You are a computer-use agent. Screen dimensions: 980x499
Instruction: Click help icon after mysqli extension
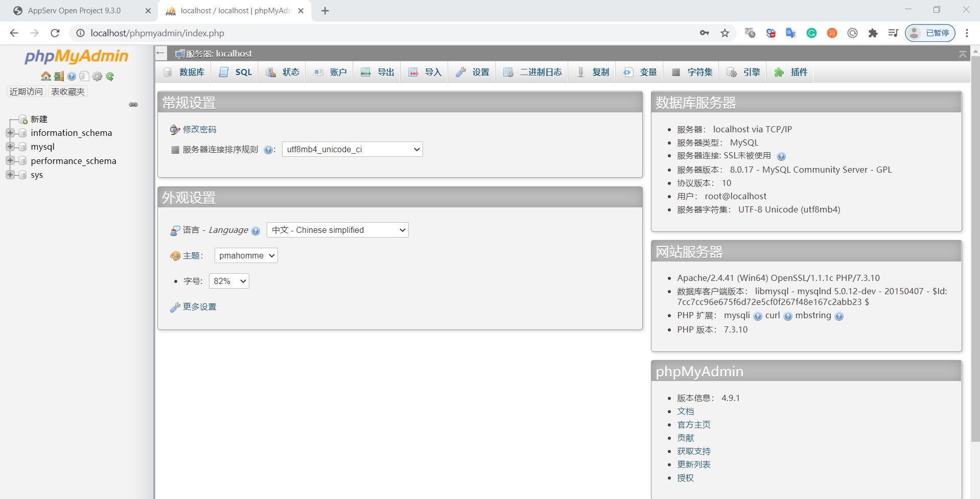coord(758,316)
